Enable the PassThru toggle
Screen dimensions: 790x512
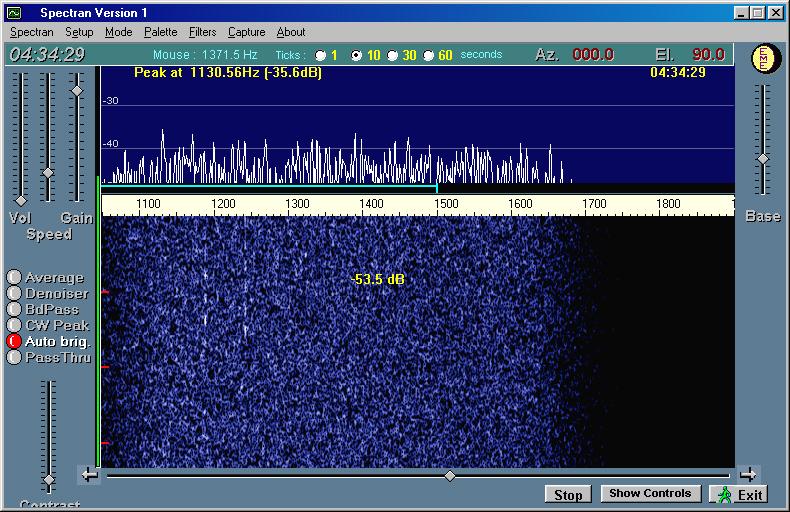point(14,358)
